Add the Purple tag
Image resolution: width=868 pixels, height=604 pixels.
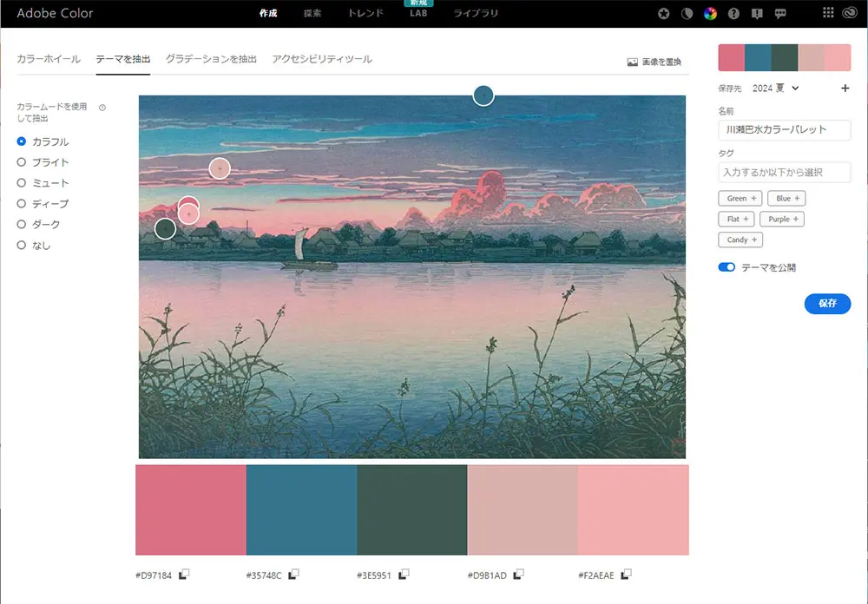[782, 220]
